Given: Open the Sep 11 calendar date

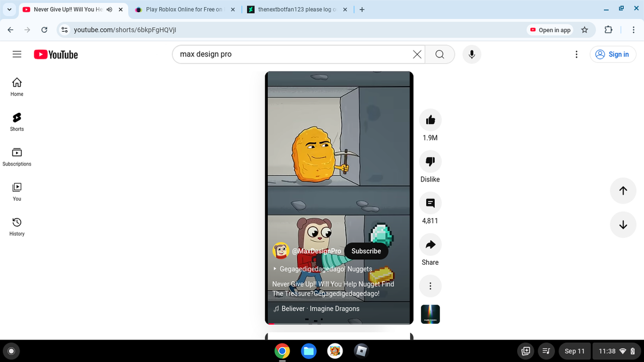Looking at the screenshot, I should click(x=575, y=351).
